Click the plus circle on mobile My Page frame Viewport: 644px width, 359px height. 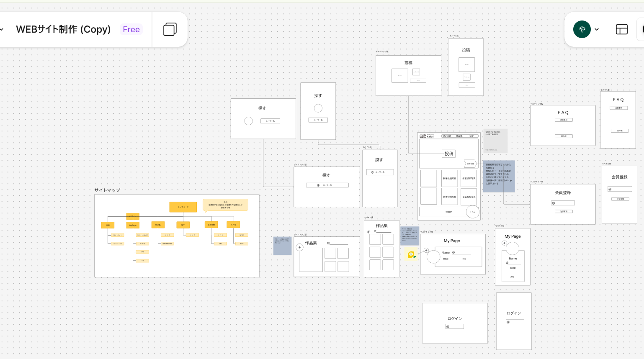[x=504, y=243]
